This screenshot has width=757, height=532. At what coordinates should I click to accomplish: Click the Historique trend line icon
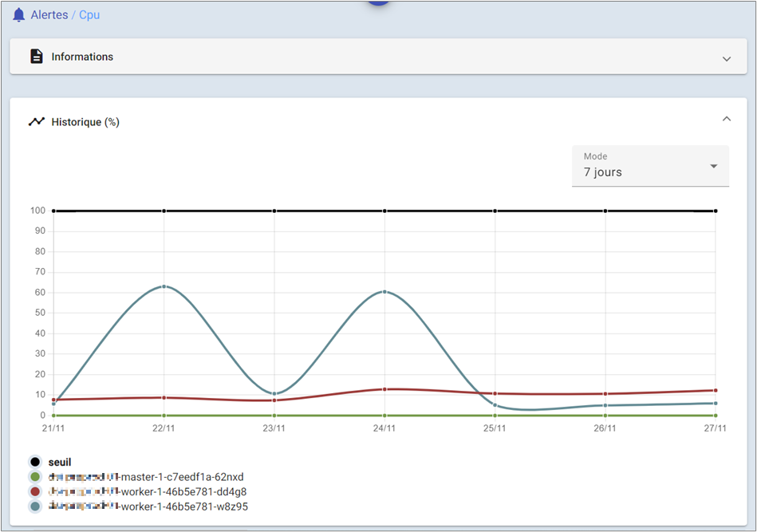click(x=36, y=122)
